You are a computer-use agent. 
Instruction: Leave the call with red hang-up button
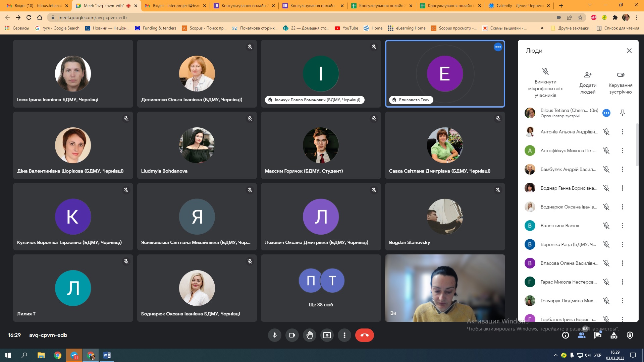[x=364, y=335]
